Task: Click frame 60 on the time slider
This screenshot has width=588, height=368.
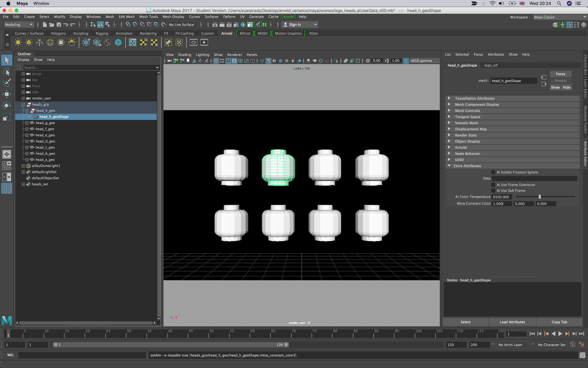Action: pyautogui.click(x=251, y=334)
